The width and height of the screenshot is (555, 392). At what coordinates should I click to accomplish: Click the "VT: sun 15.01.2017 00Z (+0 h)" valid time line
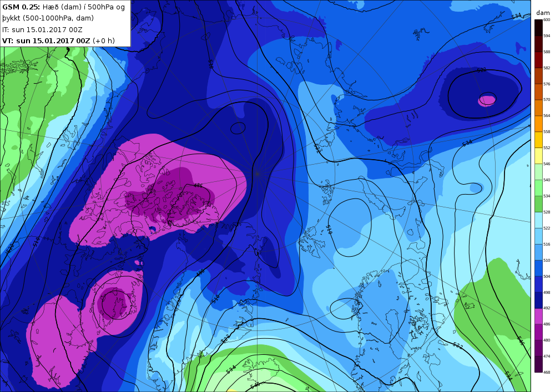click(58, 40)
